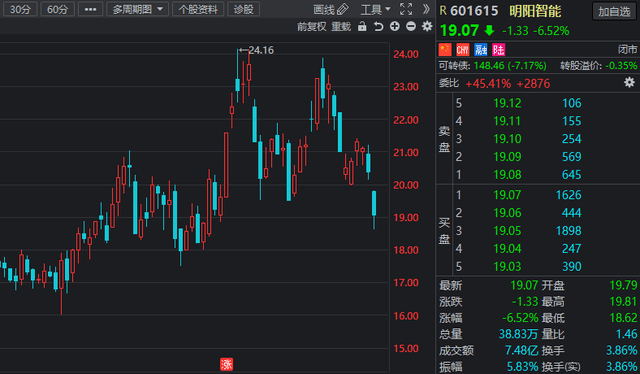Open 个股资料 stock info
The height and width of the screenshot is (374, 640).
click(x=198, y=9)
